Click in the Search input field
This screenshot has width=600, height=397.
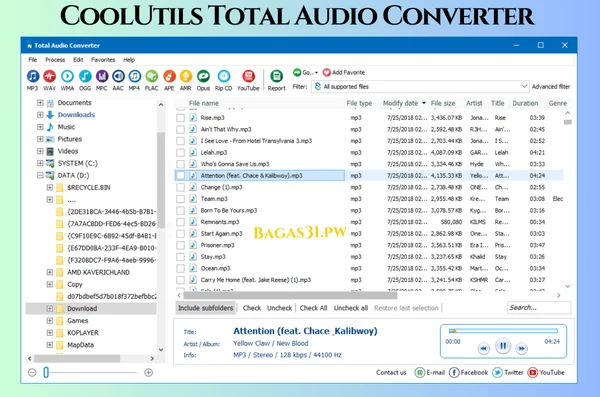(539, 308)
